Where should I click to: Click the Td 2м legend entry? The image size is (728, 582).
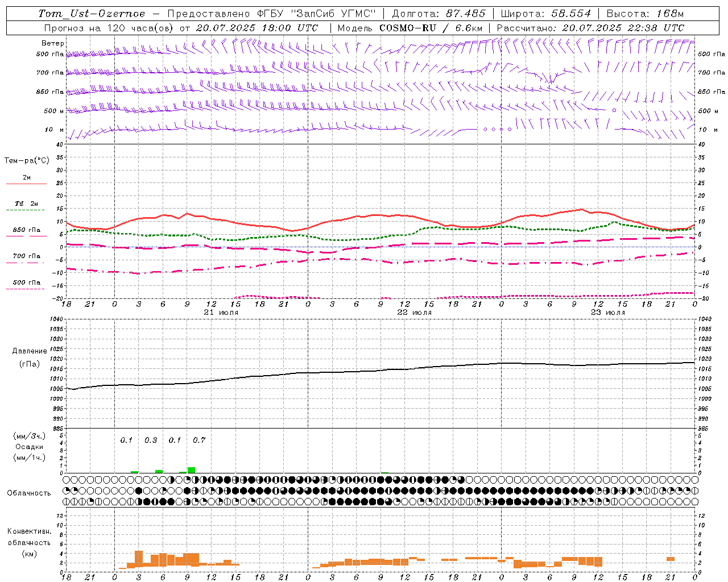point(26,203)
